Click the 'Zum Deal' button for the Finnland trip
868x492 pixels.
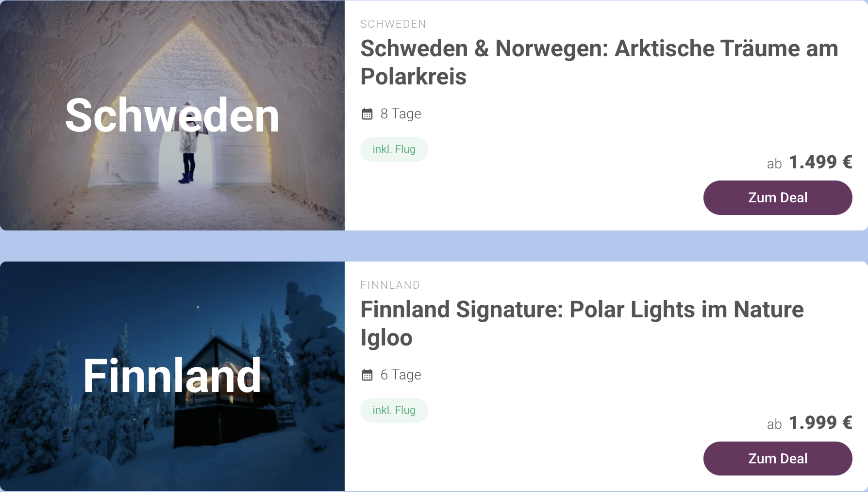[x=777, y=458]
